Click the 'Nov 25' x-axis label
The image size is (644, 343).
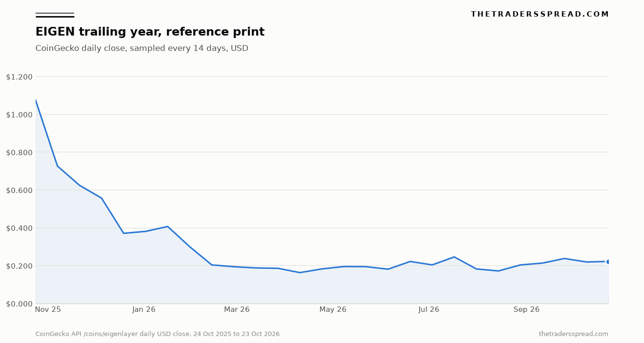click(x=48, y=309)
